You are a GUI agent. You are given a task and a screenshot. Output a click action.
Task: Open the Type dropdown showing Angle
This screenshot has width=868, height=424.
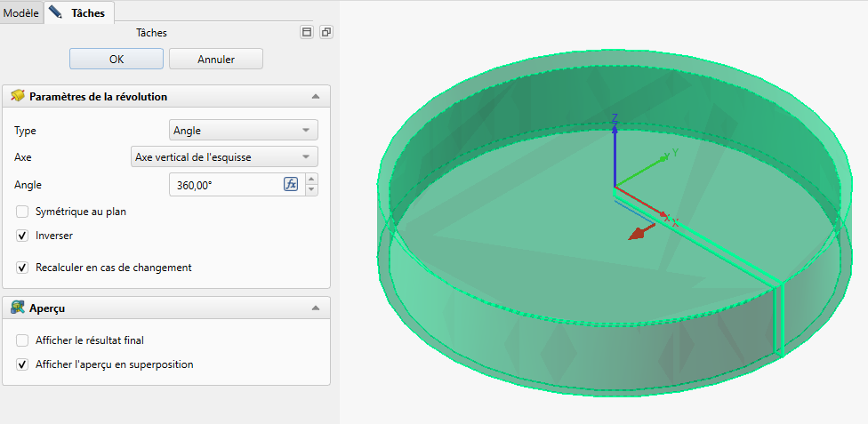point(243,131)
